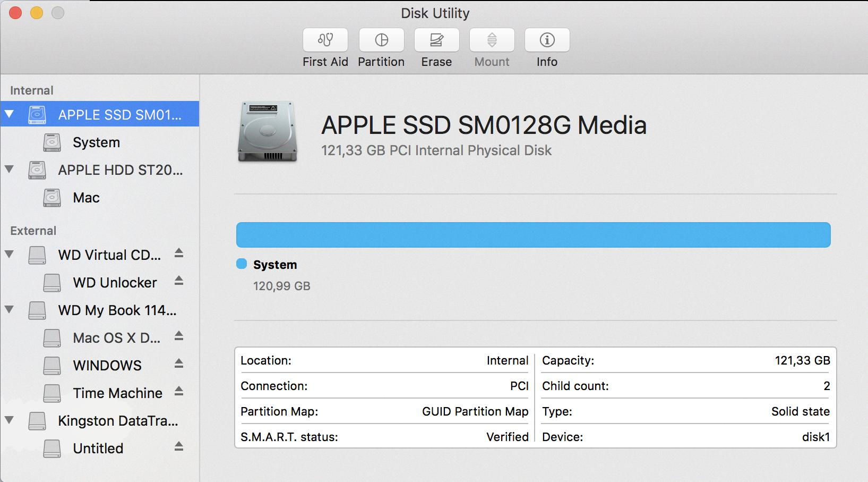This screenshot has width=868, height=482.
Task: Click the S.M.A.R.T. status Verified value
Action: (508, 437)
